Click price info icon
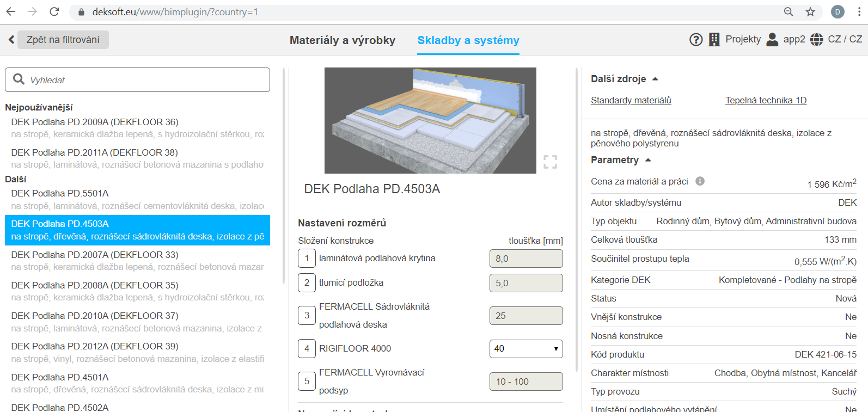Screen dimensions: 868x412 point(700,181)
